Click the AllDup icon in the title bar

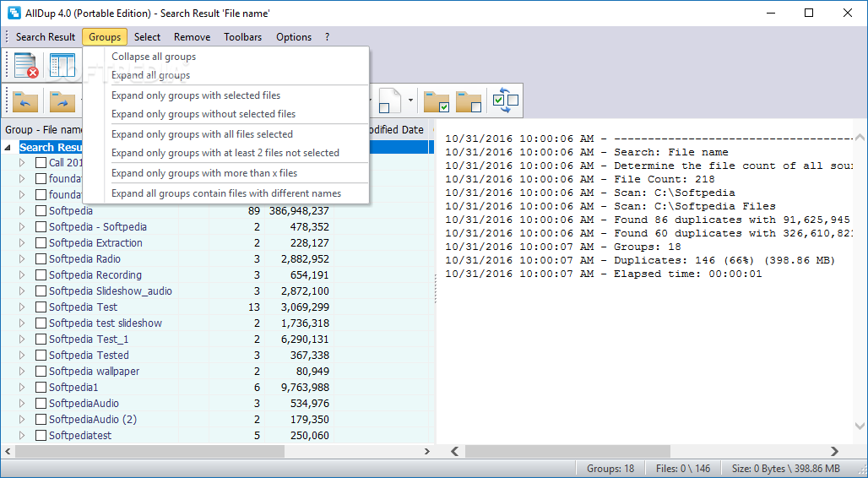click(x=14, y=13)
